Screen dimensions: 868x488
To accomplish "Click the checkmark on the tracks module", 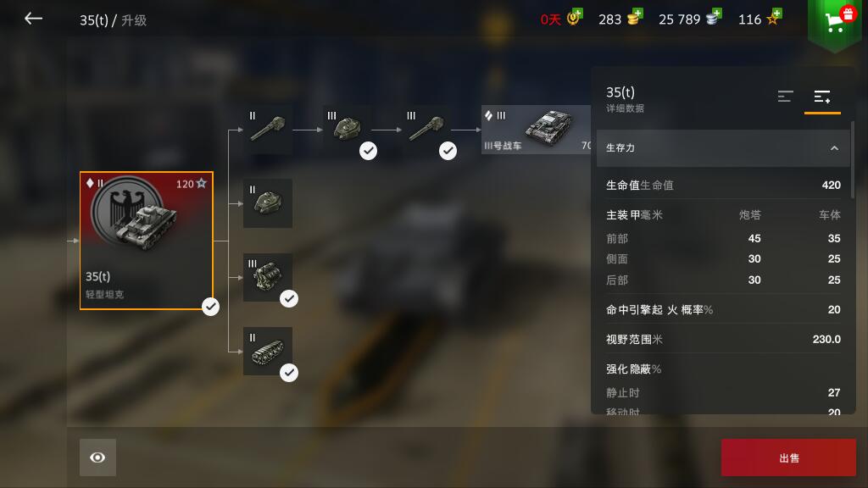I will pos(289,373).
